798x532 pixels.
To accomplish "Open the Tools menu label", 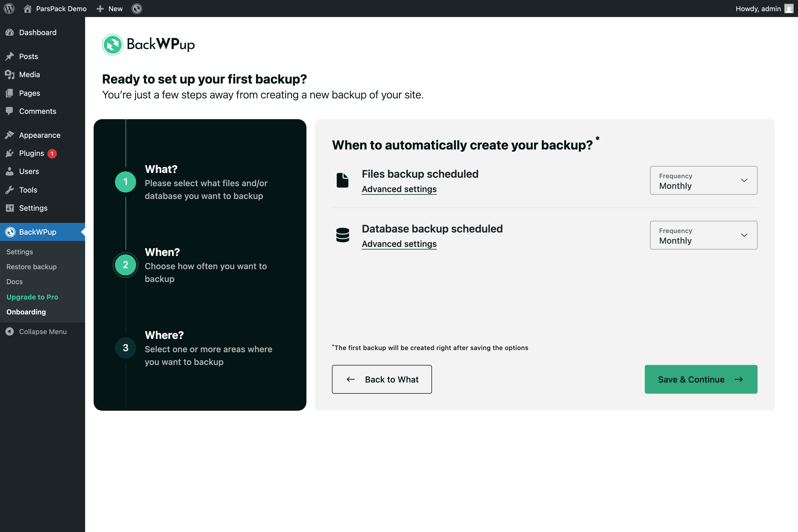I will pyautogui.click(x=28, y=190).
